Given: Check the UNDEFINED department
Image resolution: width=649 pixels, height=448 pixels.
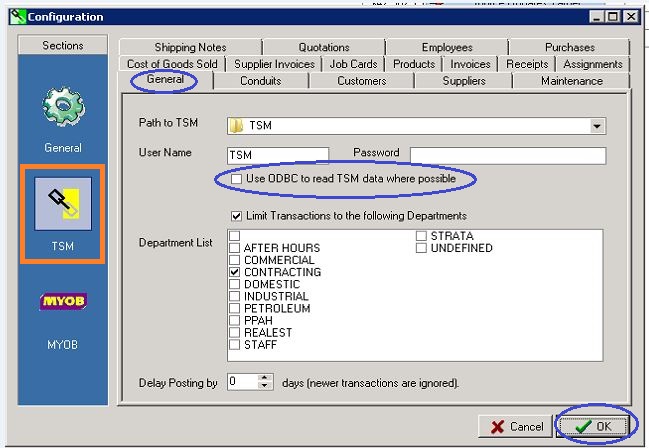Looking at the screenshot, I should [421, 248].
